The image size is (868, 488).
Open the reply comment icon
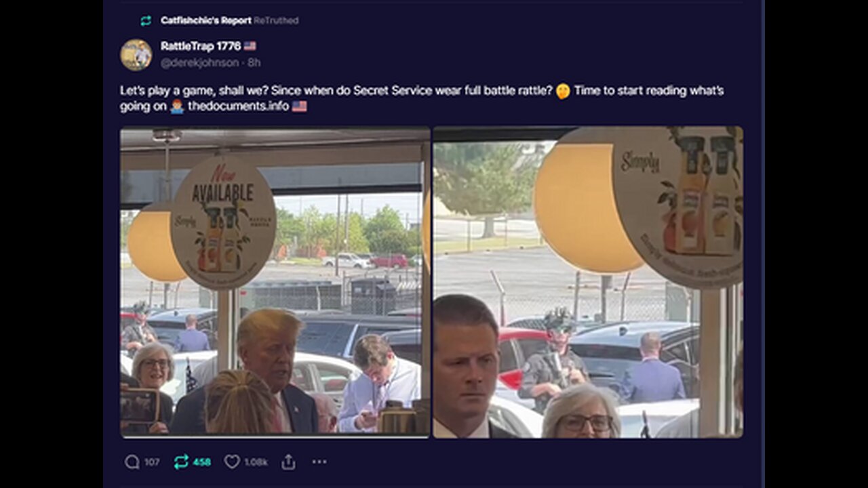[132, 462]
